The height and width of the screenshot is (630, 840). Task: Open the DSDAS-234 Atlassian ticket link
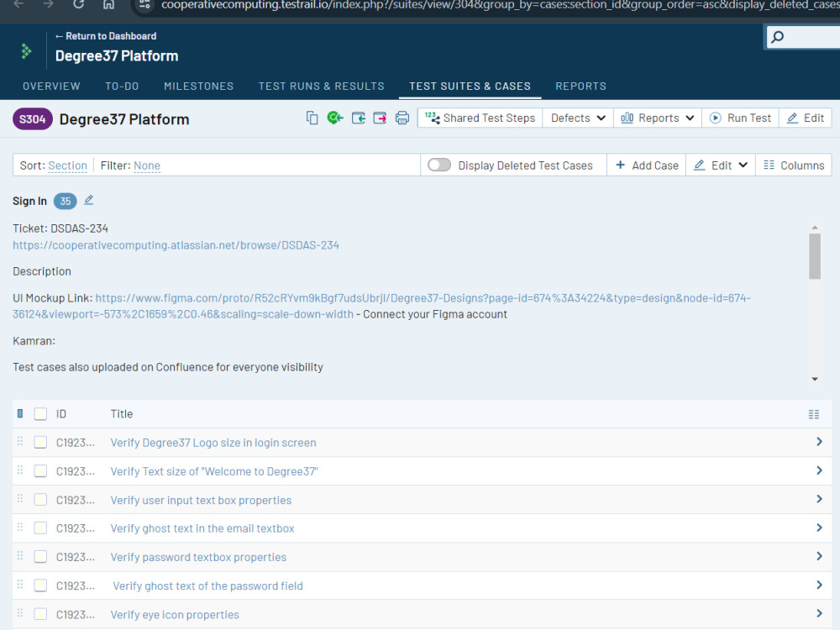click(176, 245)
